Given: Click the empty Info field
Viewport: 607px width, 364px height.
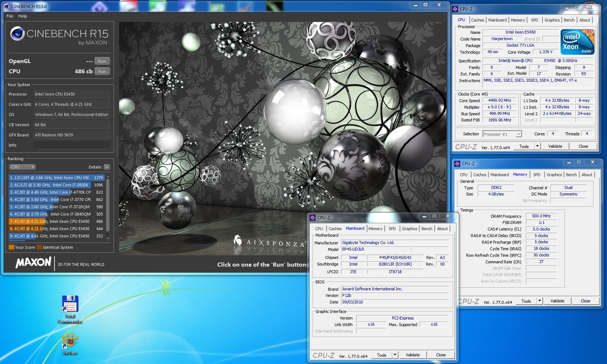Looking at the screenshot, I should click(x=72, y=145).
